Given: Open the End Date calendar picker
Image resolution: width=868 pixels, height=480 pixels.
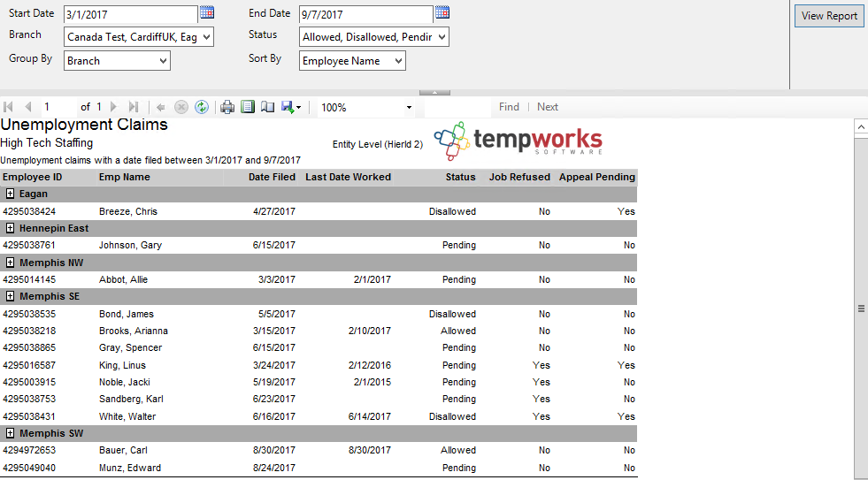Looking at the screenshot, I should tap(442, 12).
